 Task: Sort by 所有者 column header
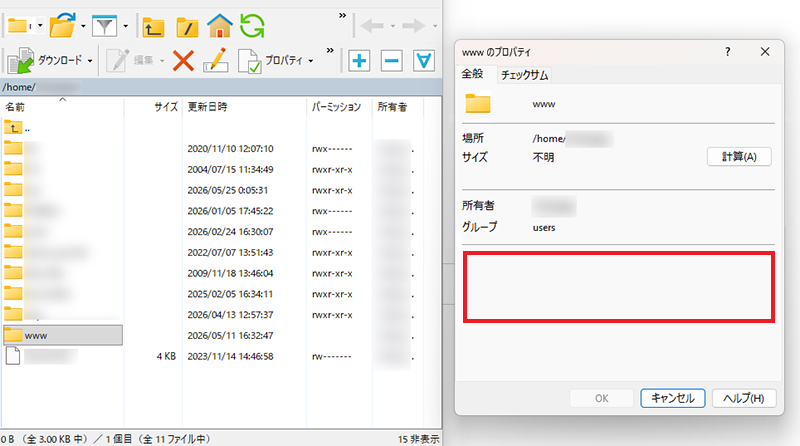[x=398, y=107]
